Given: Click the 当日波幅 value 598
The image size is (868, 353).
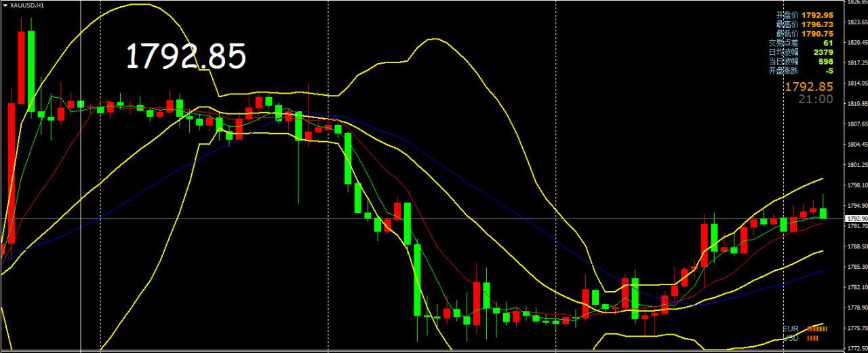Looking at the screenshot, I should 825,61.
